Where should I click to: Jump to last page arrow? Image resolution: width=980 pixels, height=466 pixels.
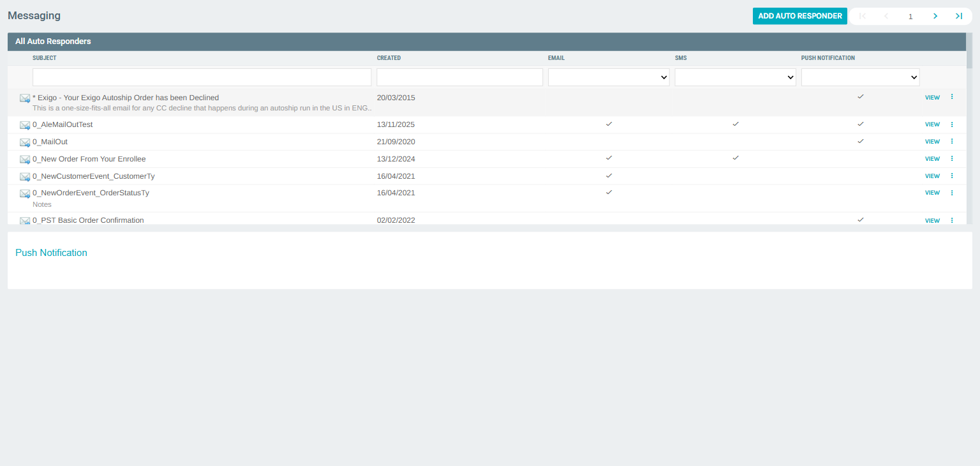(x=958, y=16)
